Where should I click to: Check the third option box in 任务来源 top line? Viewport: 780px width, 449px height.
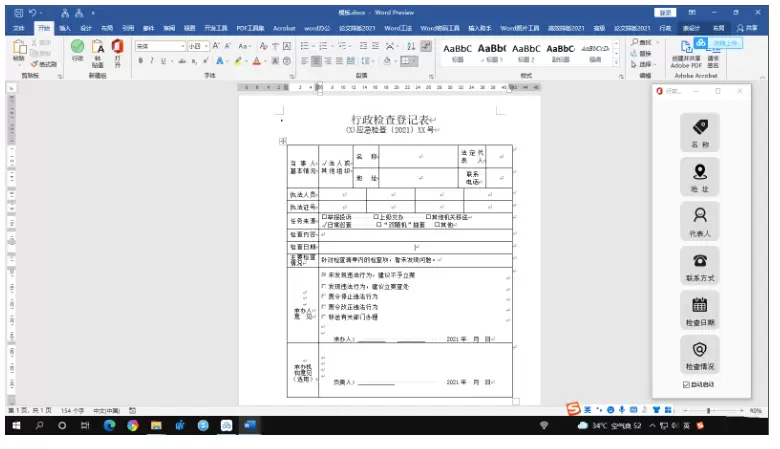click(x=428, y=217)
